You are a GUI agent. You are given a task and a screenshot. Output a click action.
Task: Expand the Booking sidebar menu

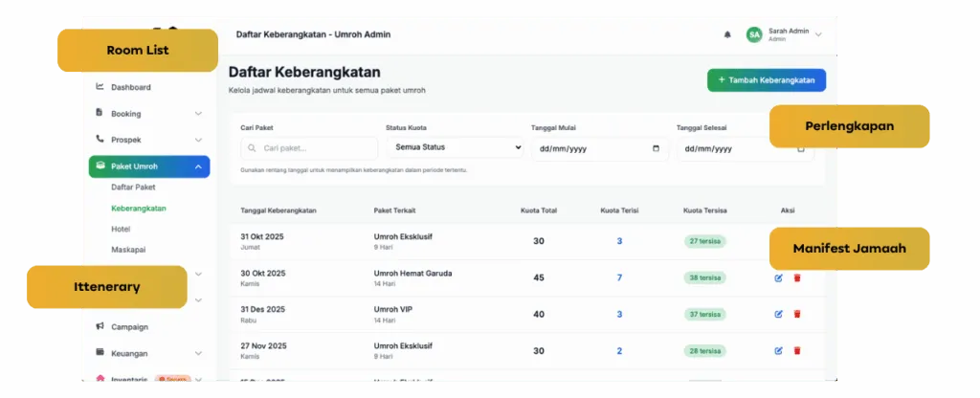click(x=198, y=113)
